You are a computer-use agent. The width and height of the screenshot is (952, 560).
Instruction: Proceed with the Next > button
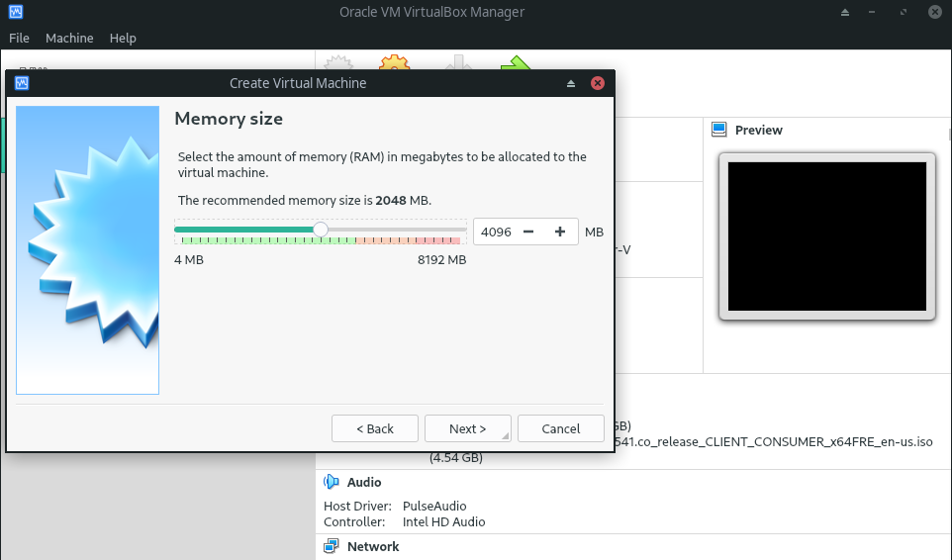[x=467, y=428]
